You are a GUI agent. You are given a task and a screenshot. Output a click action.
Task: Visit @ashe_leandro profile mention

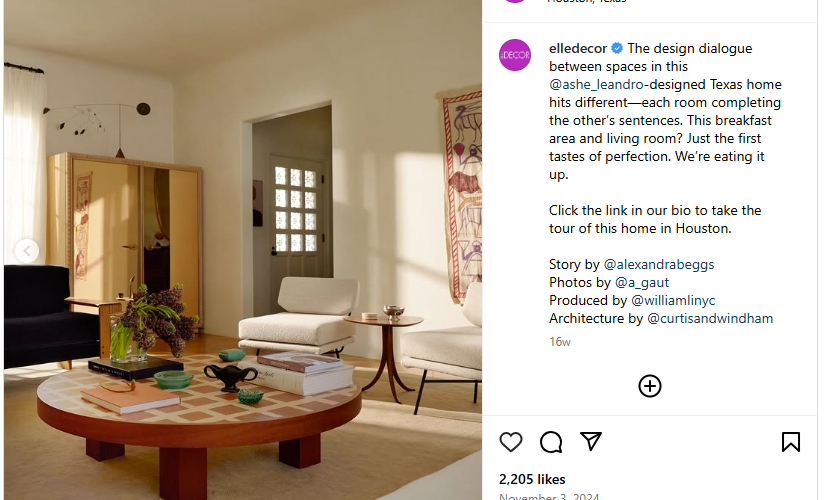[596, 84]
